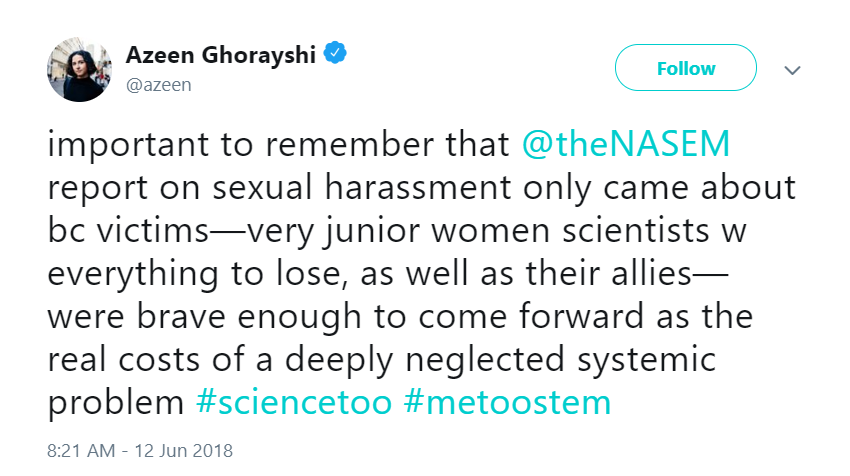Follow the @azeen account
This screenshot has height=476, width=850.
coord(686,68)
